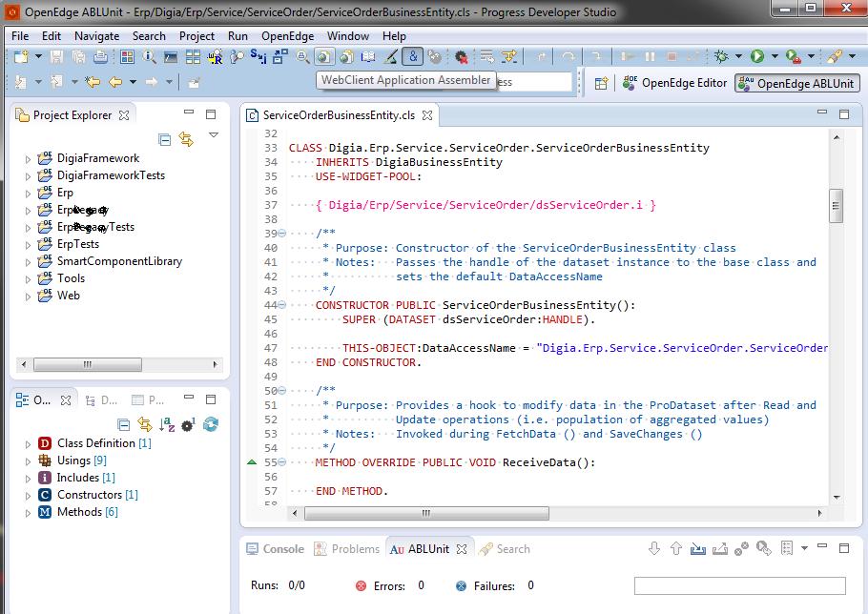
Task: Click the ABLUnit progress bar field
Action: click(739, 585)
